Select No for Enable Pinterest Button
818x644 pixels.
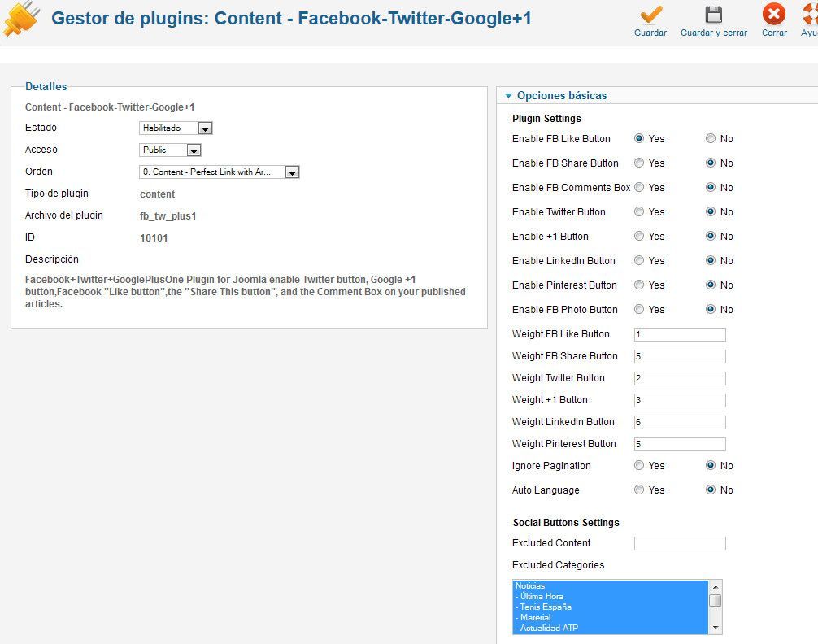point(711,285)
